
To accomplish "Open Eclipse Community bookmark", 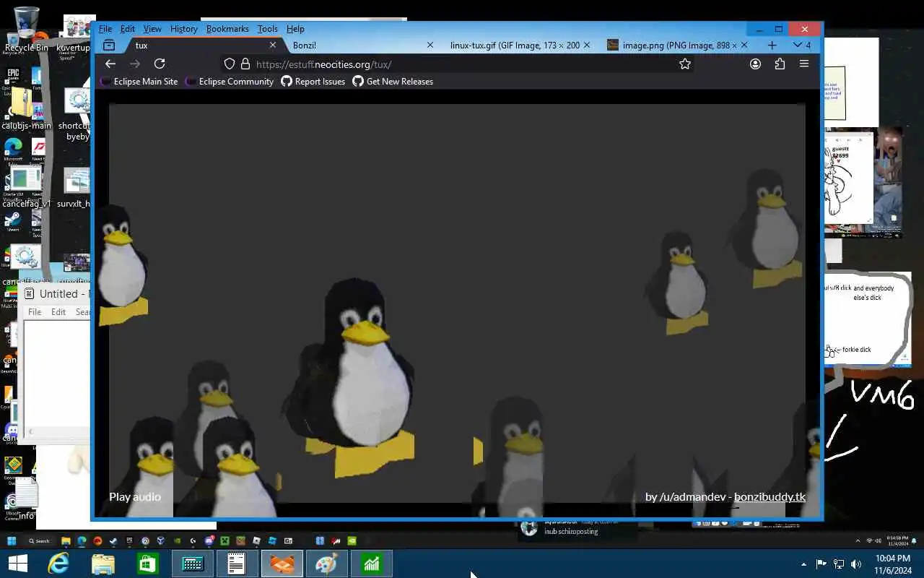I will click(230, 82).
